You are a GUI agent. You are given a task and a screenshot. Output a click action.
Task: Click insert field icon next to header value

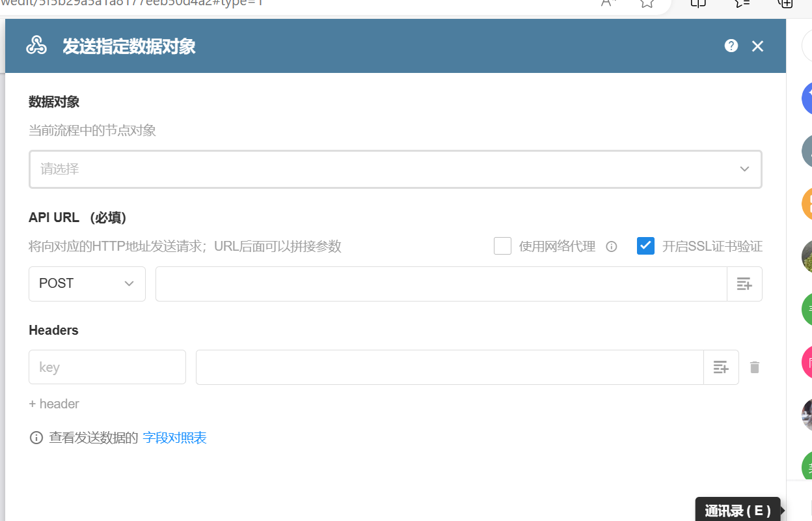pos(721,367)
